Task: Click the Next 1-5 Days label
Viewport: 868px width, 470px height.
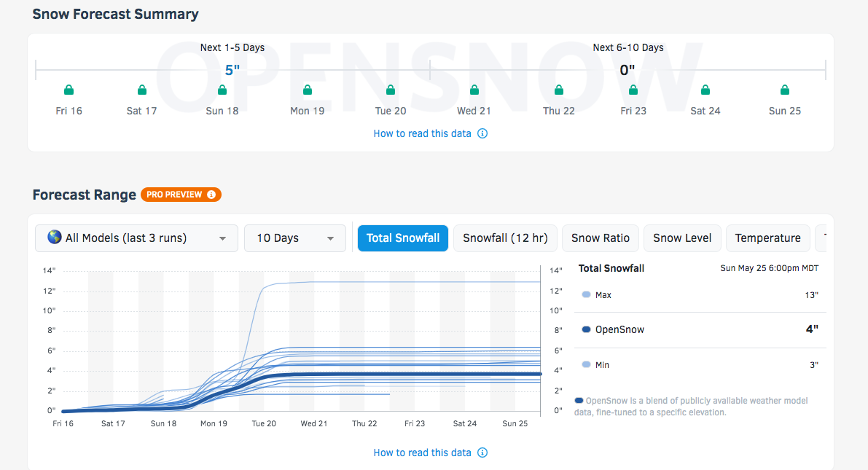Action: 232,47
